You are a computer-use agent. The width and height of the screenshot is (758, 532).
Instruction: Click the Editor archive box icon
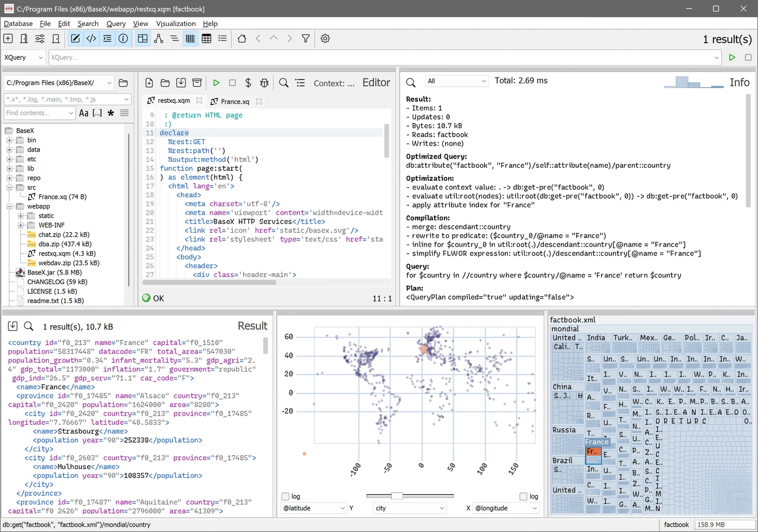[197, 83]
